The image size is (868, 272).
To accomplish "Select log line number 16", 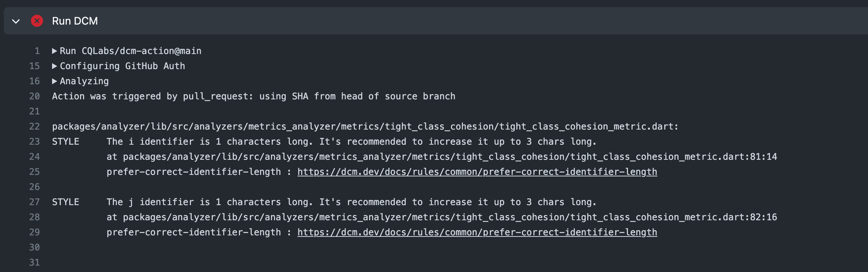I will [34, 81].
